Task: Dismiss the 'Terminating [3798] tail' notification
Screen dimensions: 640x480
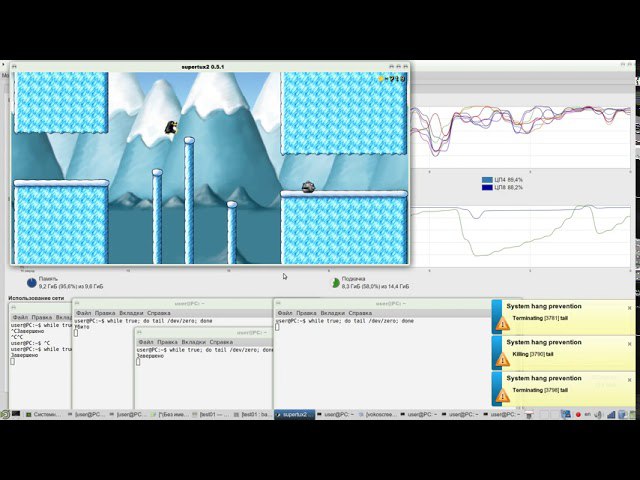Action: click(x=629, y=380)
